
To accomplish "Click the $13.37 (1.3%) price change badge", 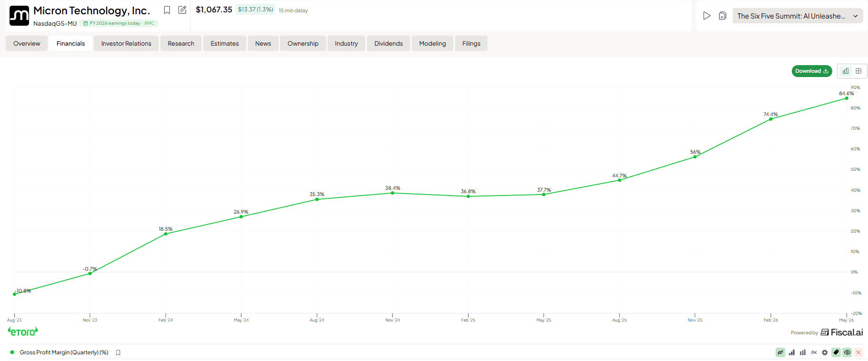I will pos(256,10).
